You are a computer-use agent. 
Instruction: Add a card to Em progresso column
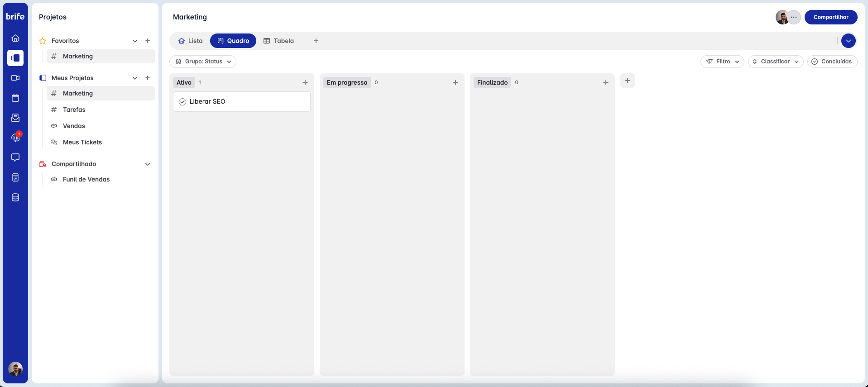pos(456,82)
